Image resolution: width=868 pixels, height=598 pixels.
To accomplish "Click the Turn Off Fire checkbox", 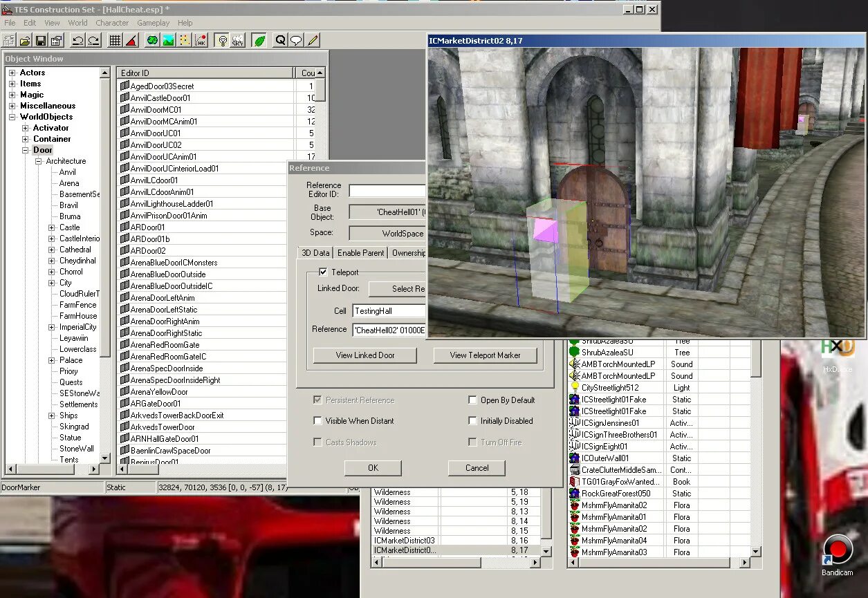I will (x=472, y=442).
